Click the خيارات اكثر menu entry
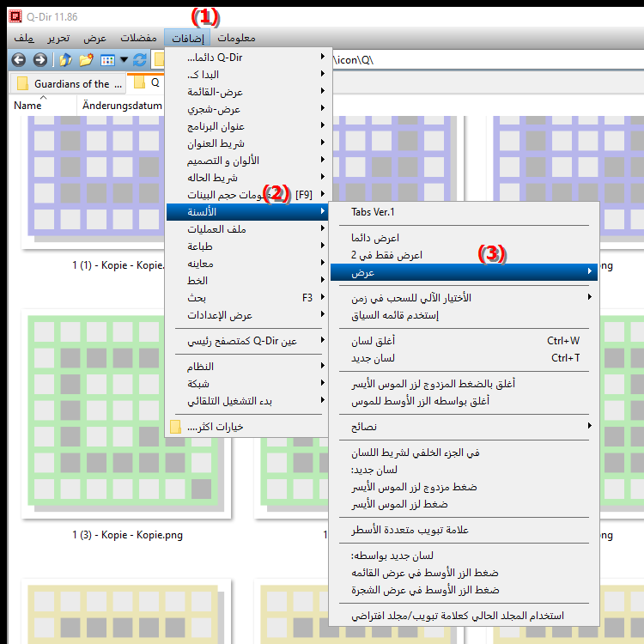Viewport: 644px width, 644px height. point(247,427)
